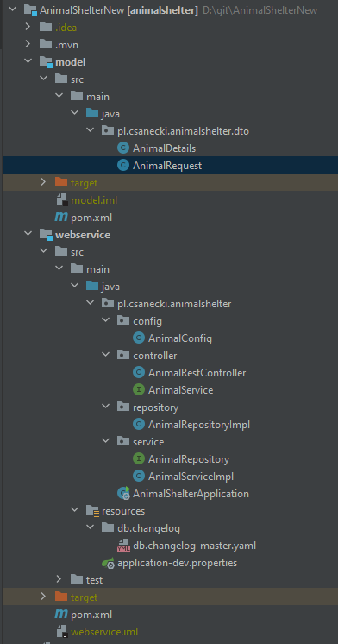This screenshot has width=338, height=644.
Task: Click the .mvn folder icon
Action: point(46,44)
